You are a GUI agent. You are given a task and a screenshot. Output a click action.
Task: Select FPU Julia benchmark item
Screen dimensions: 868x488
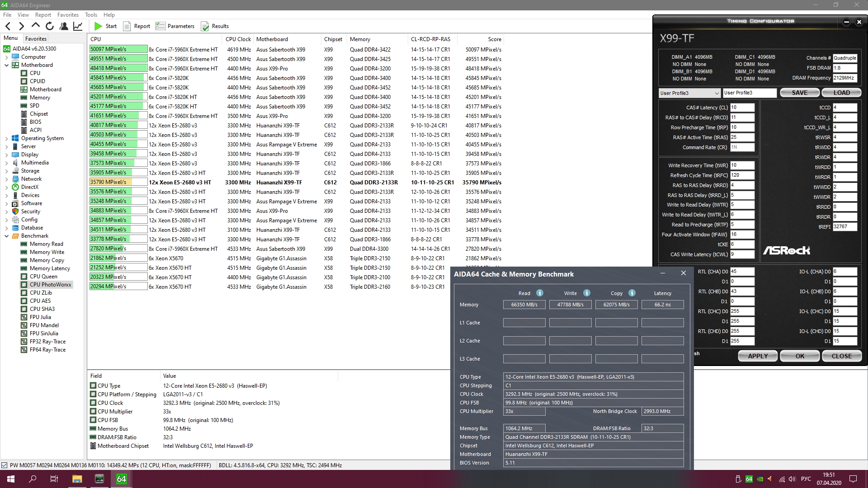point(40,317)
